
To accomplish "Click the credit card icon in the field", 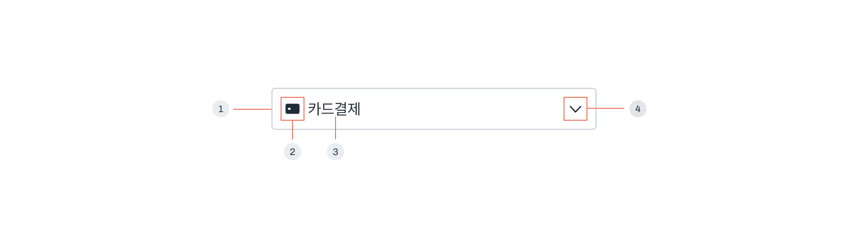I will click(x=293, y=109).
